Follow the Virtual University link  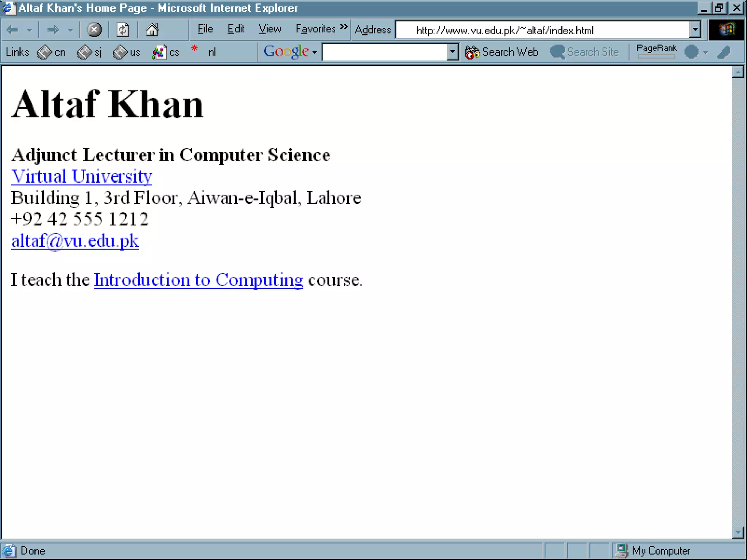[81, 176]
